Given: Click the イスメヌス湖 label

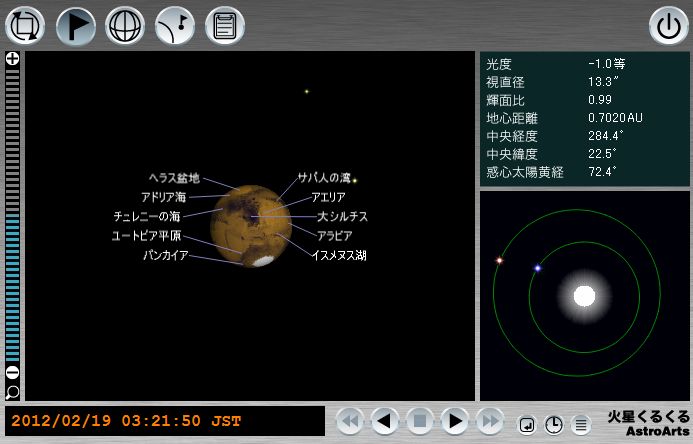Looking at the screenshot, I should 339,255.
